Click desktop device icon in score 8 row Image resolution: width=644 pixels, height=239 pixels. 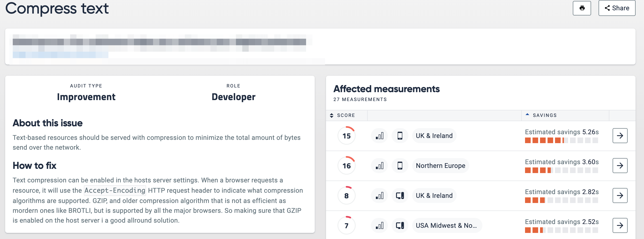(400, 196)
